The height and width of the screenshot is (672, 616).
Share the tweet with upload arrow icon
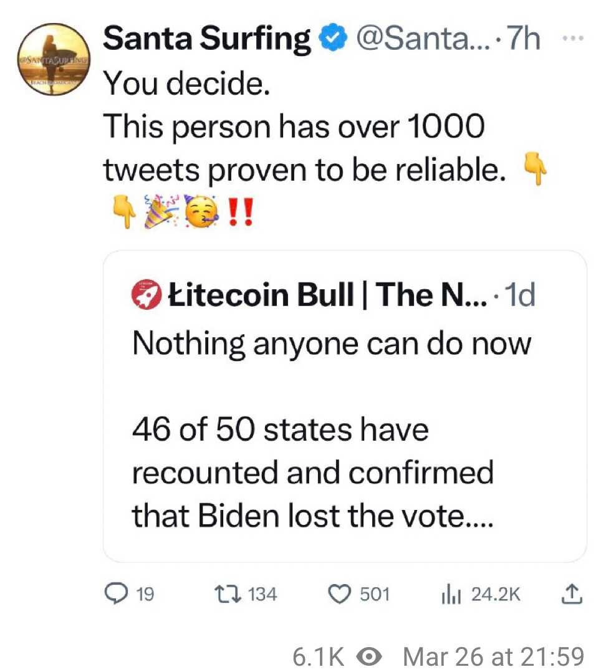[572, 594]
